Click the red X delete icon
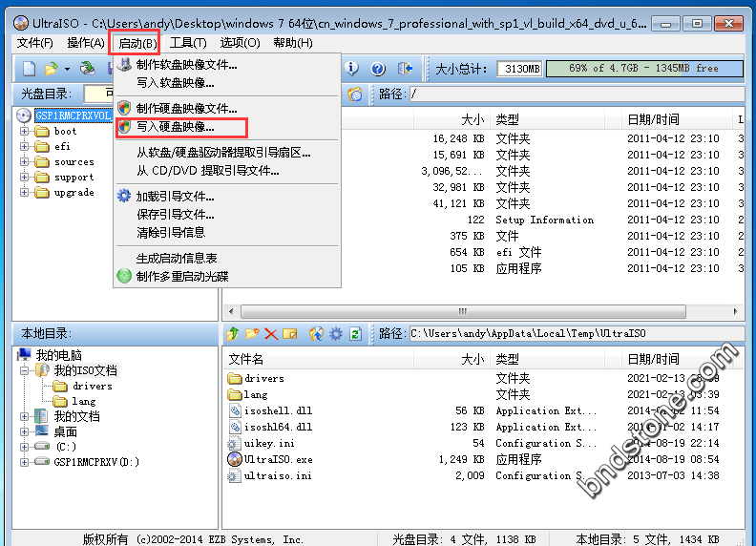This screenshot has width=756, height=546. pos(271,334)
